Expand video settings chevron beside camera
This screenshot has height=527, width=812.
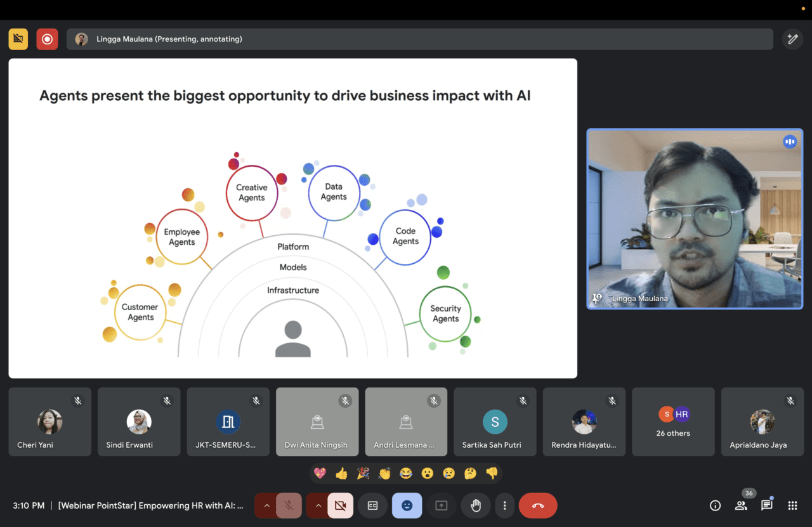pos(318,505)
